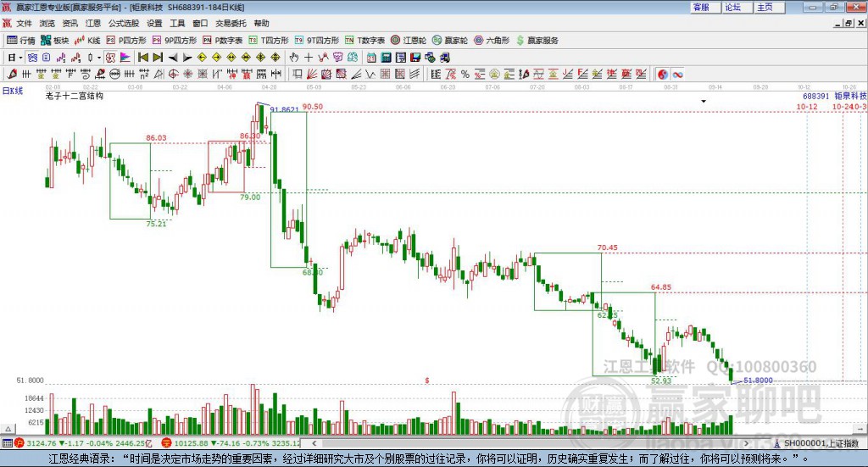Open the 板块 sector view
This screenshot has height=467, width=868.
tap(54, 41)
